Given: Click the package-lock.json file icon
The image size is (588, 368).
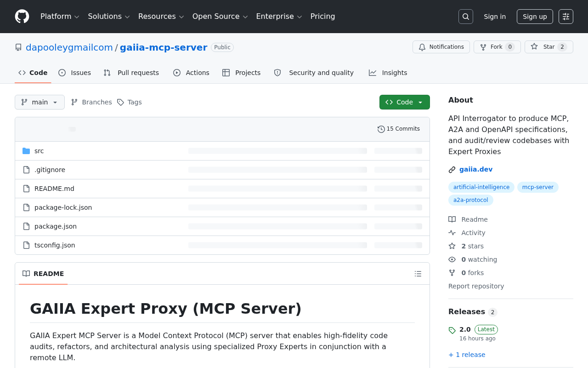Looking at the screenshot, I should [26, 207].
